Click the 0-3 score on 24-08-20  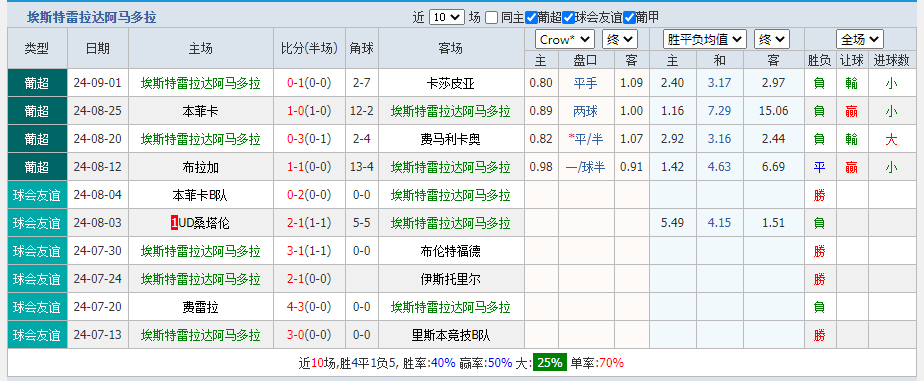point(295,139)
